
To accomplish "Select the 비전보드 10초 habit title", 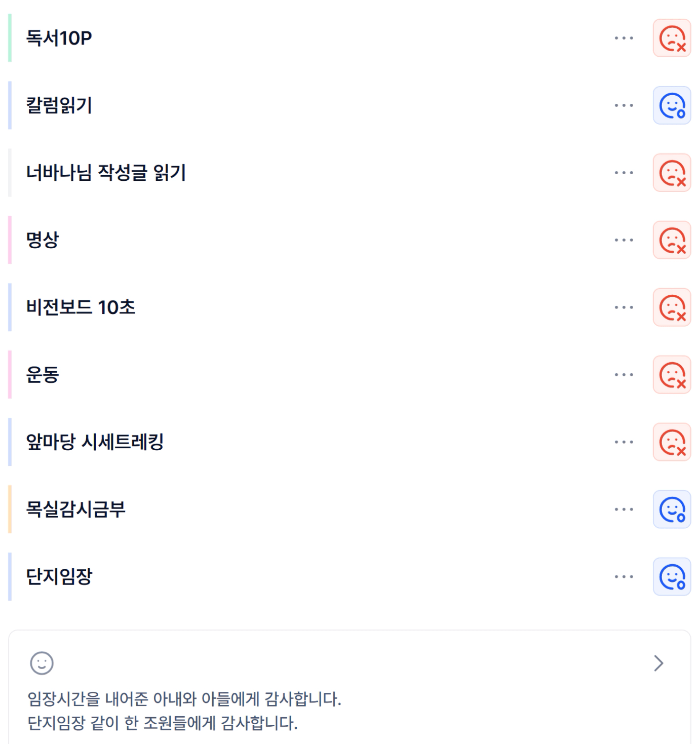I will pyautogui.click(x=81, y=307).
